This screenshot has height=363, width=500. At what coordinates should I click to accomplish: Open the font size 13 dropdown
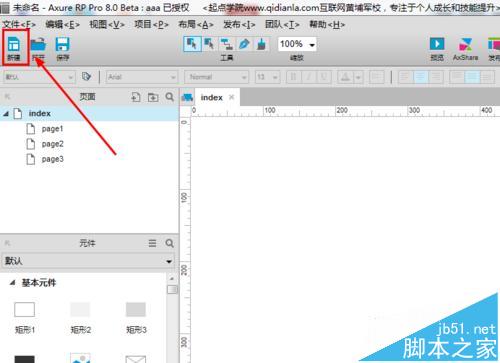tap(267, 77)
